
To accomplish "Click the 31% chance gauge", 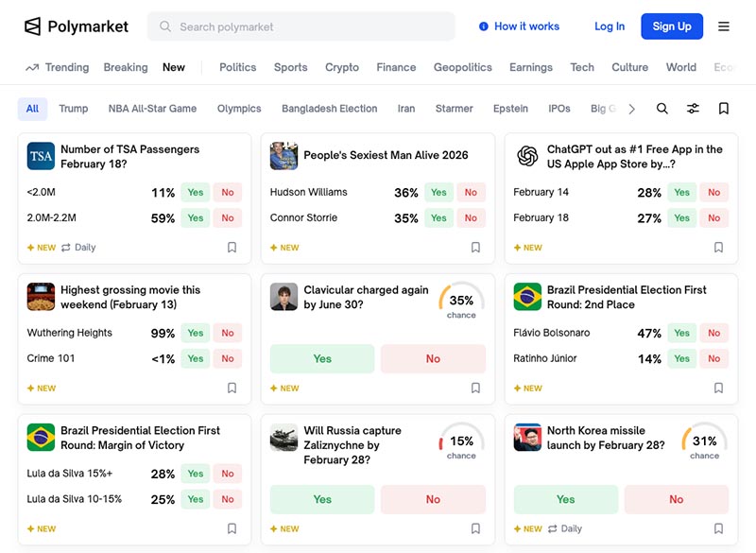I will pyautogui.click(x=704, y=442).
